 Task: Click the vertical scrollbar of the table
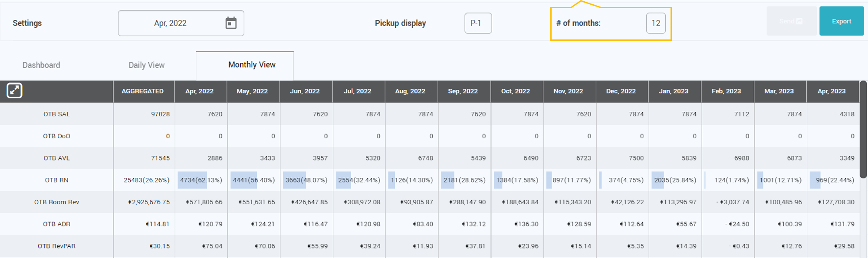point(863,129)
